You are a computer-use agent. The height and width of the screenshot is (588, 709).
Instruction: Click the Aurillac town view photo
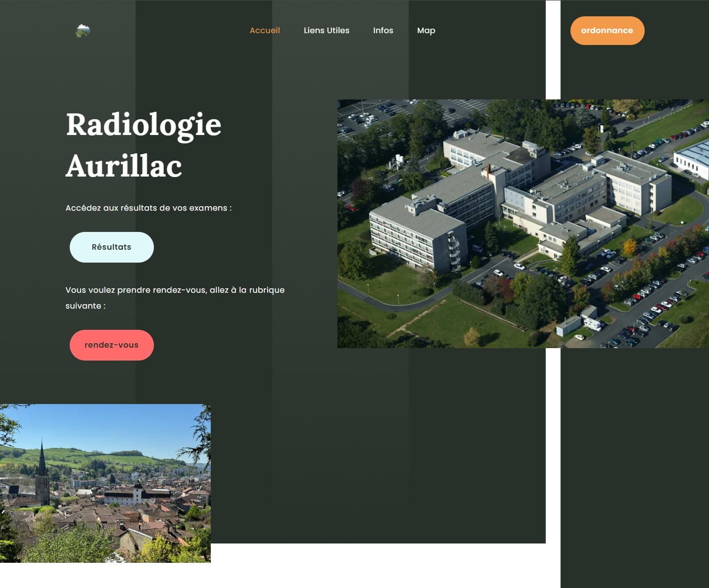(x=105, y=483)
